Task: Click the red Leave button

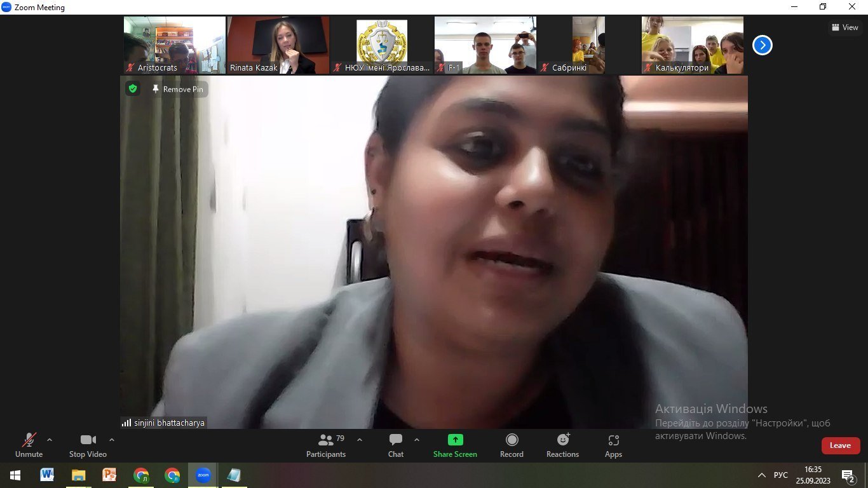Action: tap(840, 445)
